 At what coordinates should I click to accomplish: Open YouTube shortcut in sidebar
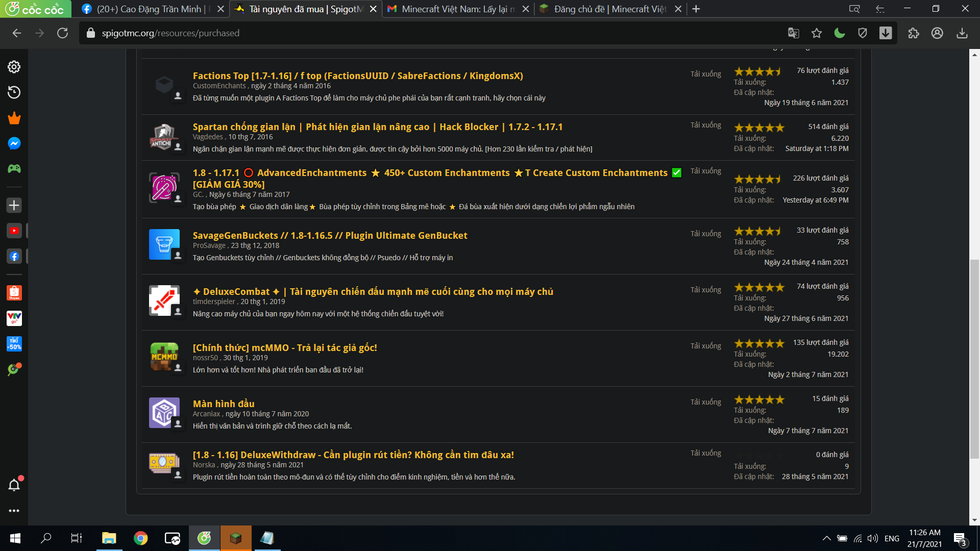pyautogui.click(x=14, y=231)
